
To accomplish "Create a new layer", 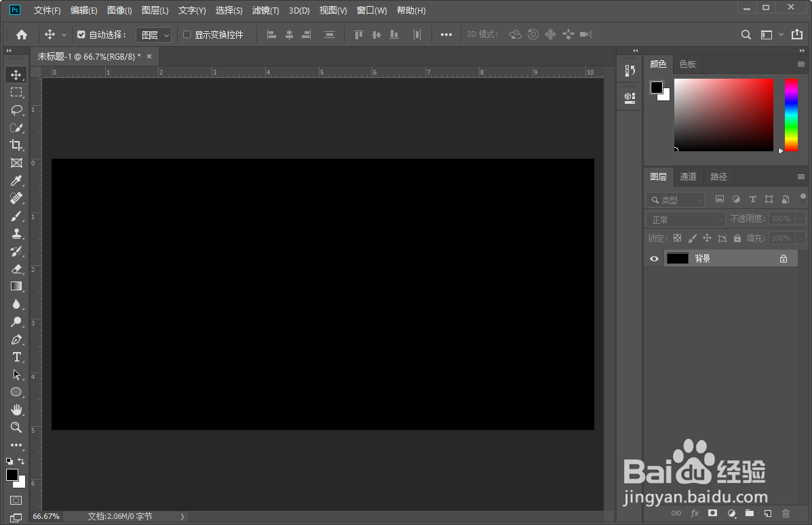I will (767, 513).
